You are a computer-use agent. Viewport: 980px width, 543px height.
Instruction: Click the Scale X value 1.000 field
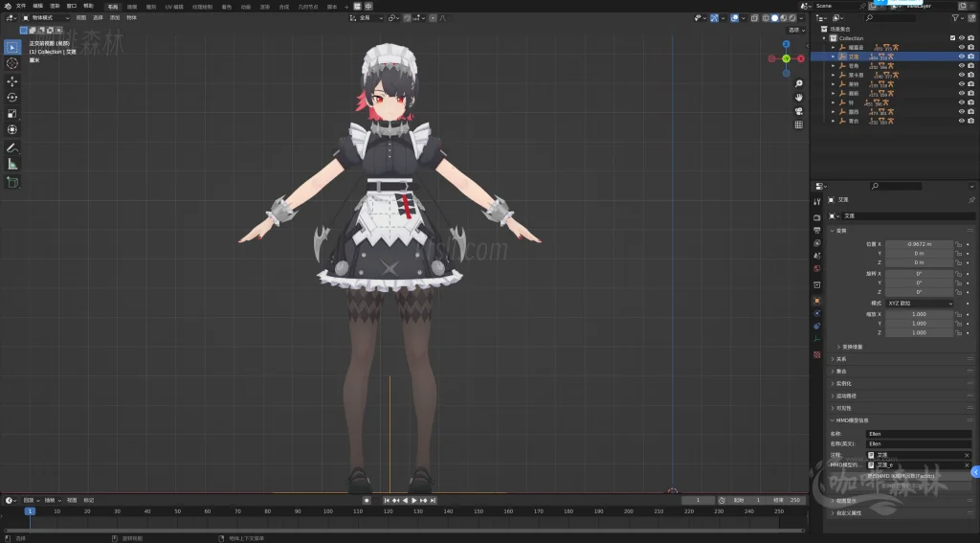(x=920, y=314)
